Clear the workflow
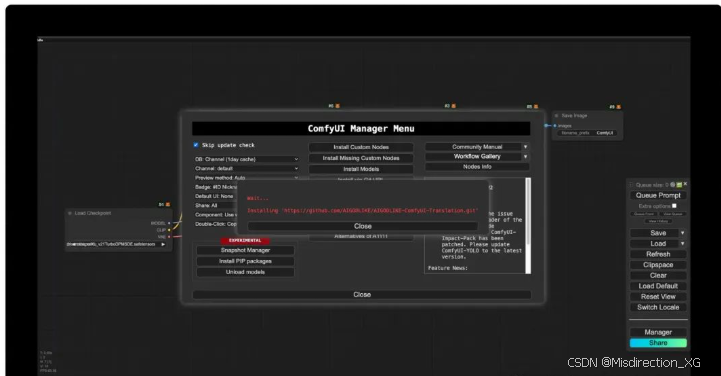 coord(658,275)
